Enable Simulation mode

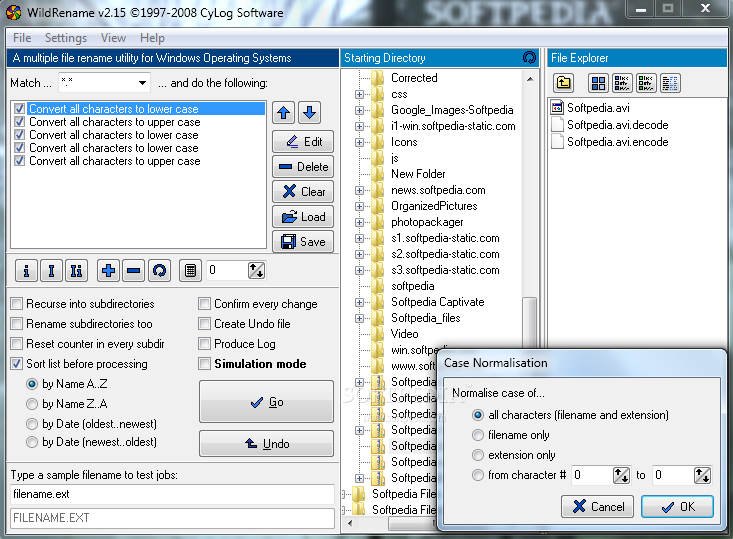204,364
